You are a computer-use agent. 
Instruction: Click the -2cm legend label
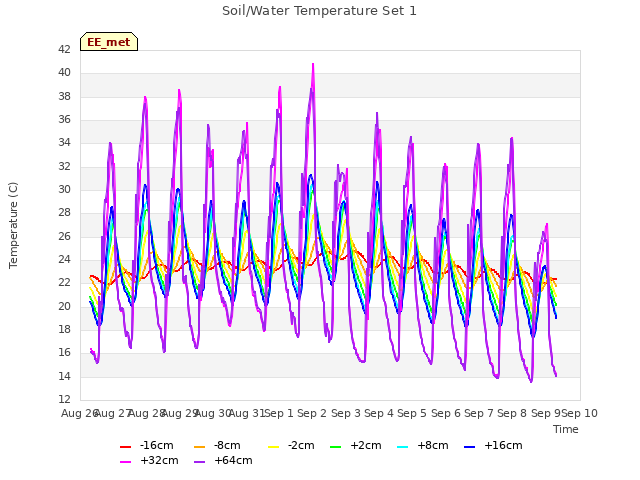pyautogui.click(x=301, y=445)
